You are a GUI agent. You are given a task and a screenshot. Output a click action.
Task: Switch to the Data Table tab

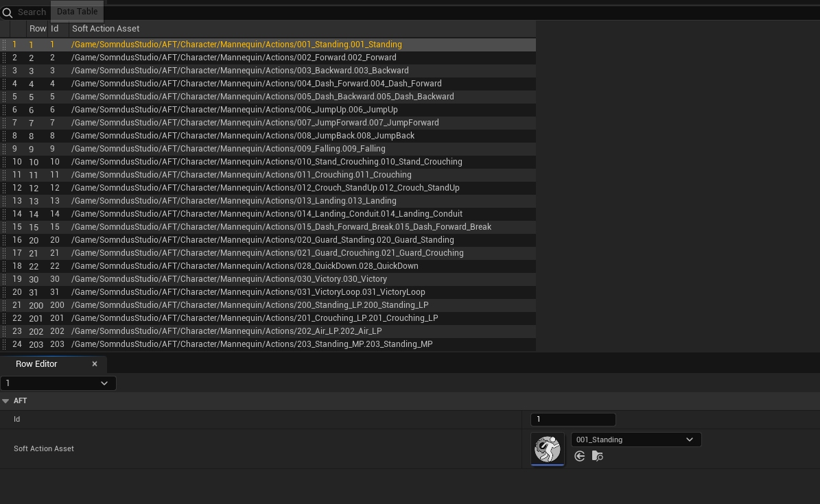(77, 12)
